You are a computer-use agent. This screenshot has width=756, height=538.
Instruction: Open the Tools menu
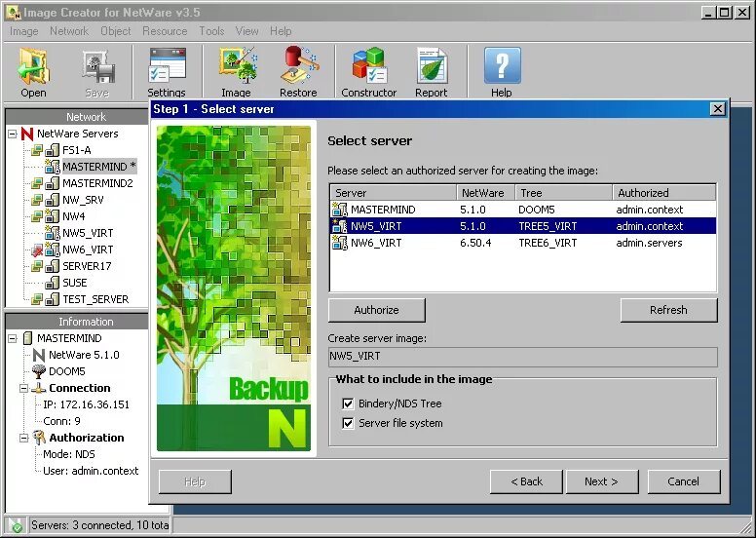(x=211, y=31)
